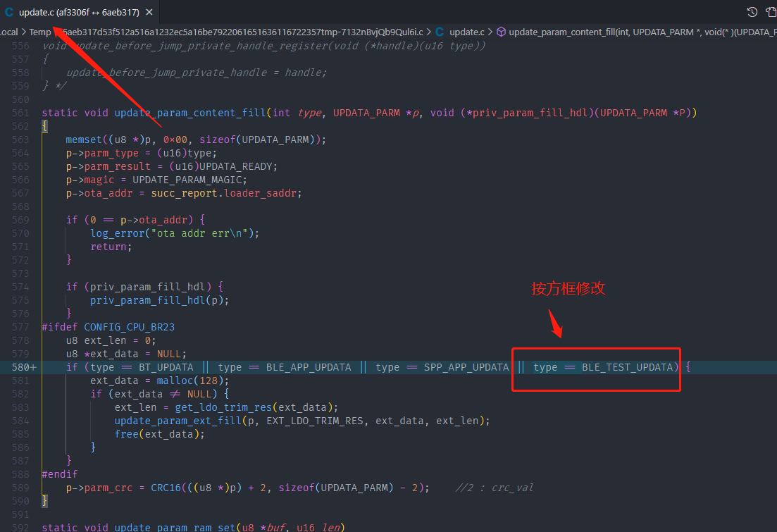Image resolution: width=777 pixels, height=532 pixels.
Task: Click line number 577 in the gutter
Action: pyautogui.click(x=20, y=327)
